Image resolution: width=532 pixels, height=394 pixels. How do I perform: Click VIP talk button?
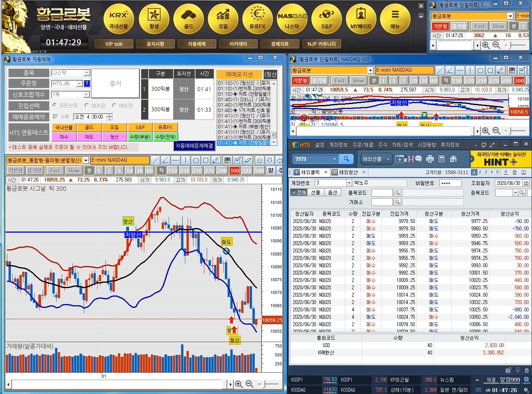114,44
